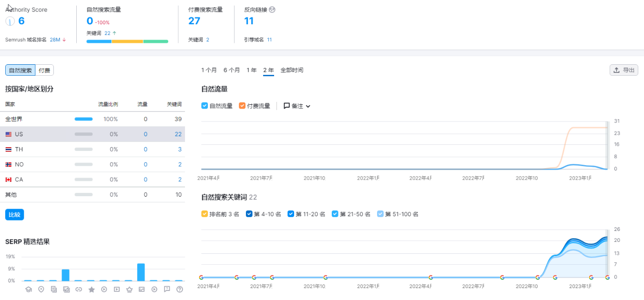Select the 全部时间 time range tab
The image size is (644, 300).
(x=292, y=70)
